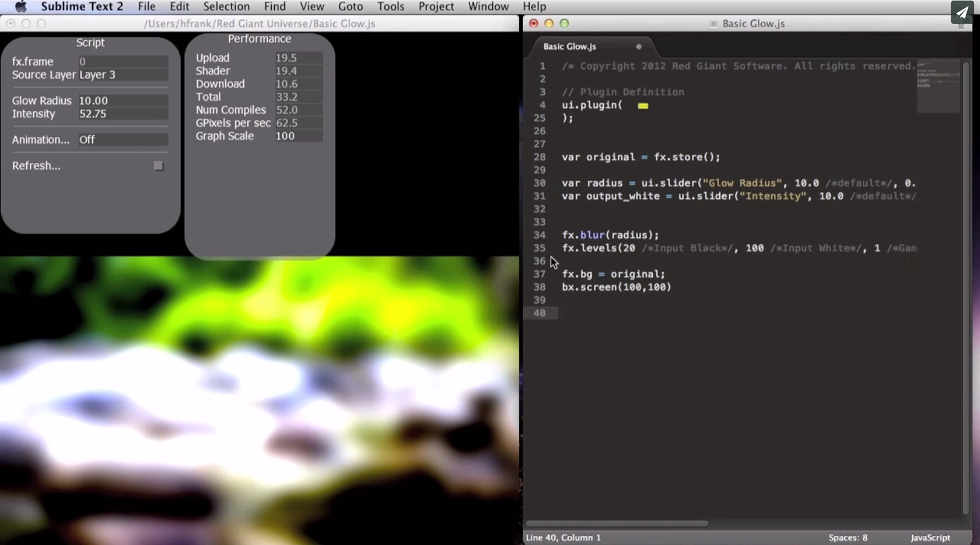
Task: Open the File menu
Action: [146, 6]
